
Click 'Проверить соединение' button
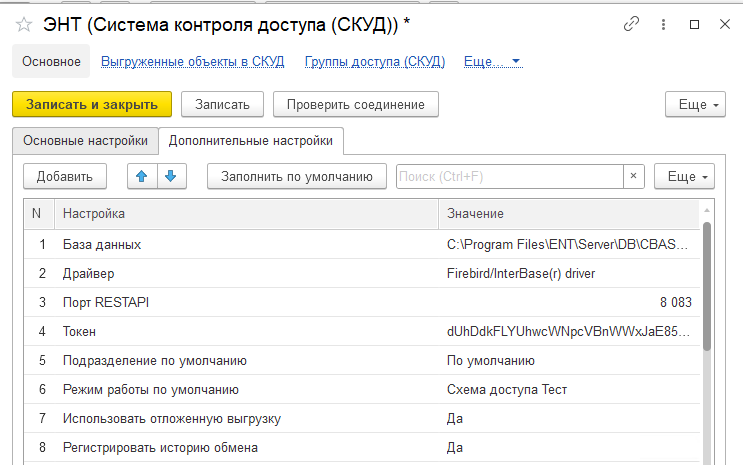355,104
